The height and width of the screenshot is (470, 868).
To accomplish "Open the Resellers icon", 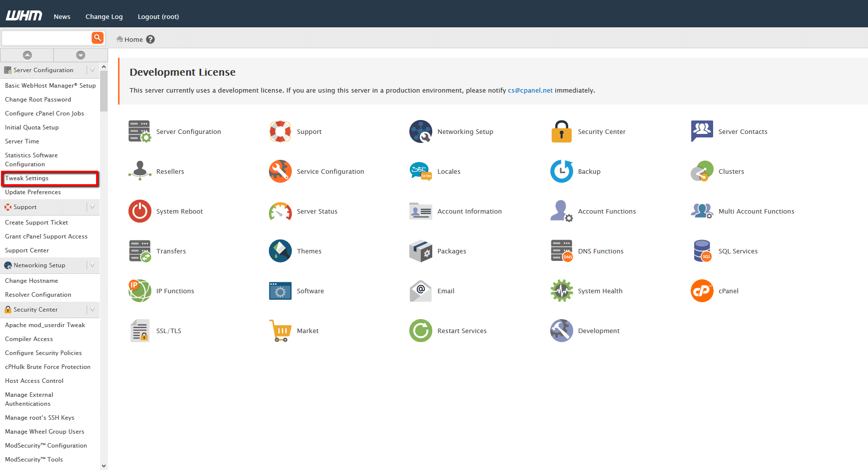I will [140, 171].
